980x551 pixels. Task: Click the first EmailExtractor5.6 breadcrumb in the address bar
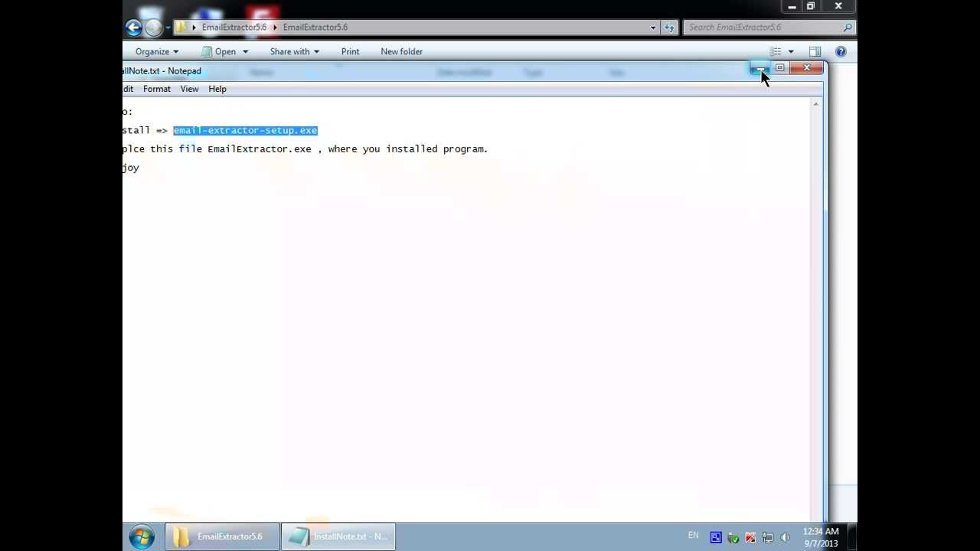[234, 27]
